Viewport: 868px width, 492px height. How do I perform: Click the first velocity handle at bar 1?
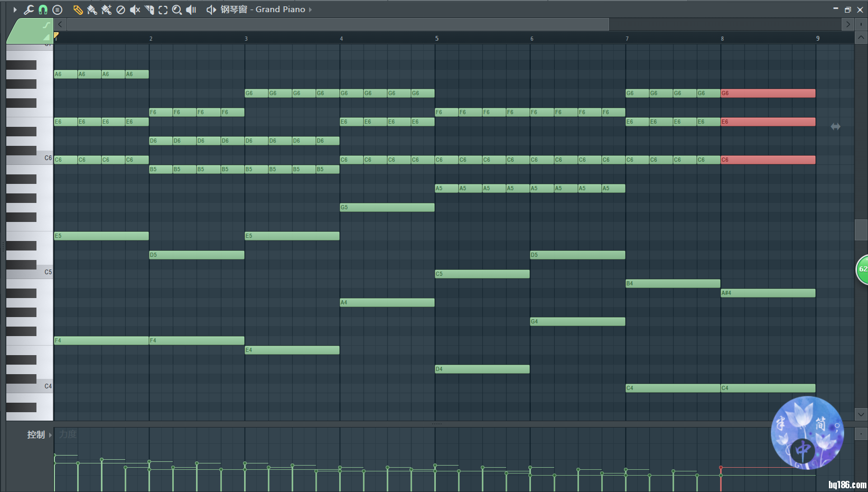tap(54, 455)
